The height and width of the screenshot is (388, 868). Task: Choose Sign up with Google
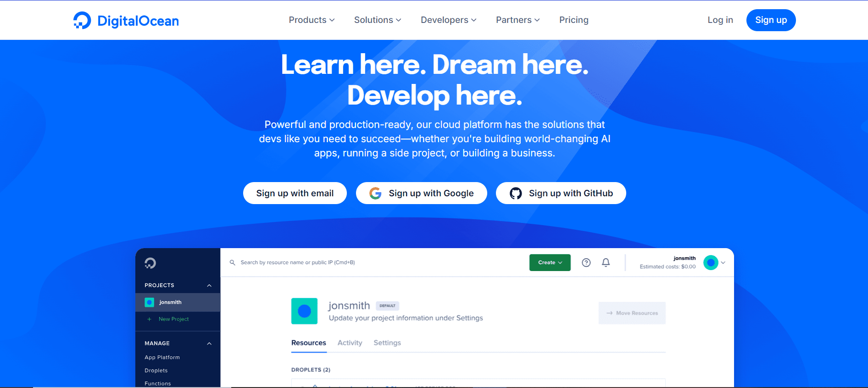[x=422, y=193]
